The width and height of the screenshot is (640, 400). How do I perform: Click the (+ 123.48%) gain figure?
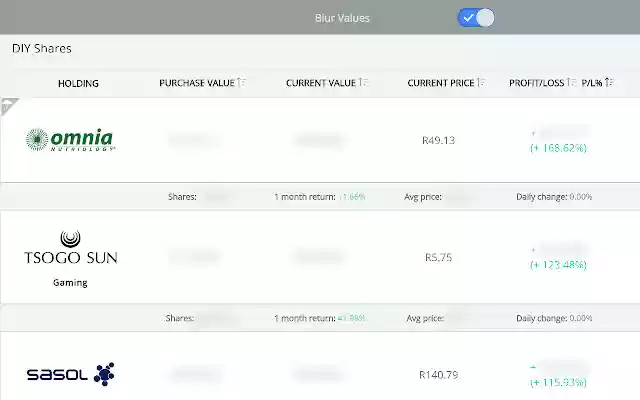click(x=558, y=265)
